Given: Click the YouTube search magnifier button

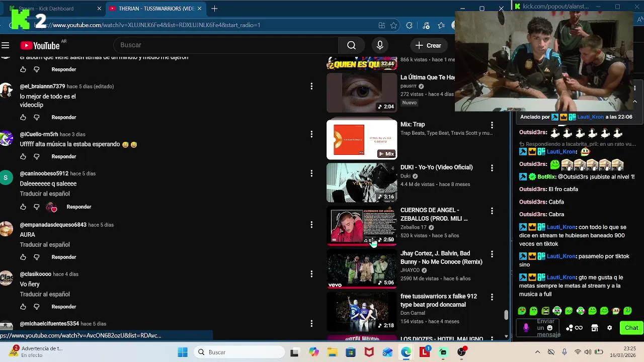Looking at the screenshot, I should 351,45.
